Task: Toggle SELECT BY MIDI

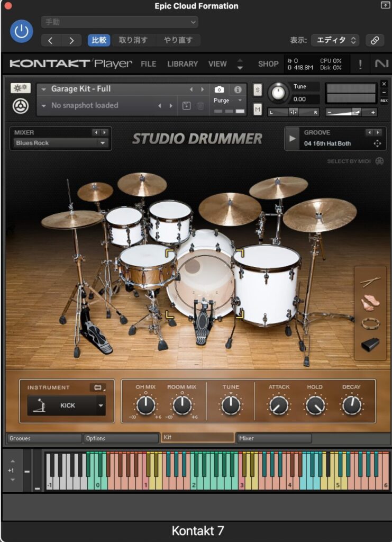Action: [355, 161]
